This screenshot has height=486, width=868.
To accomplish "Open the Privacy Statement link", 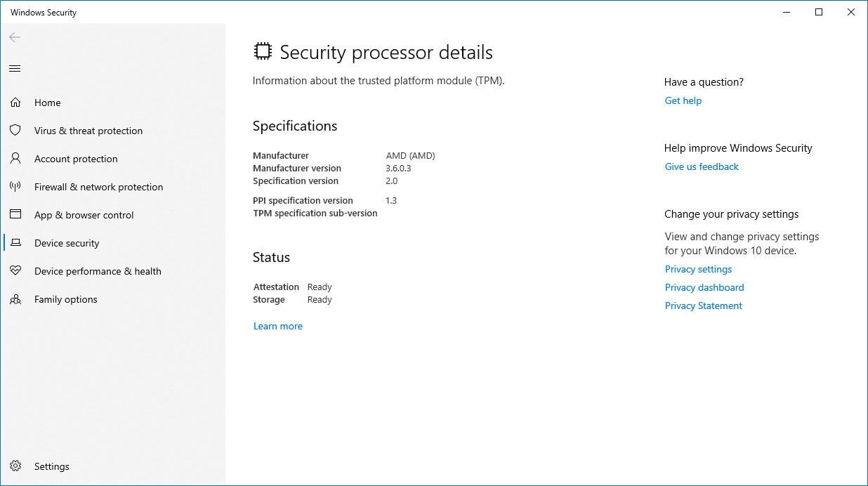I will click(704, 306).
